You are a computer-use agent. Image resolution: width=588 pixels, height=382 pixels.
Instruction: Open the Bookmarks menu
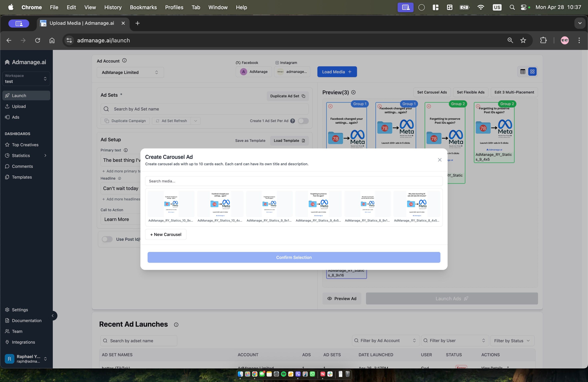pyautogui.click(x=143, y=7)
